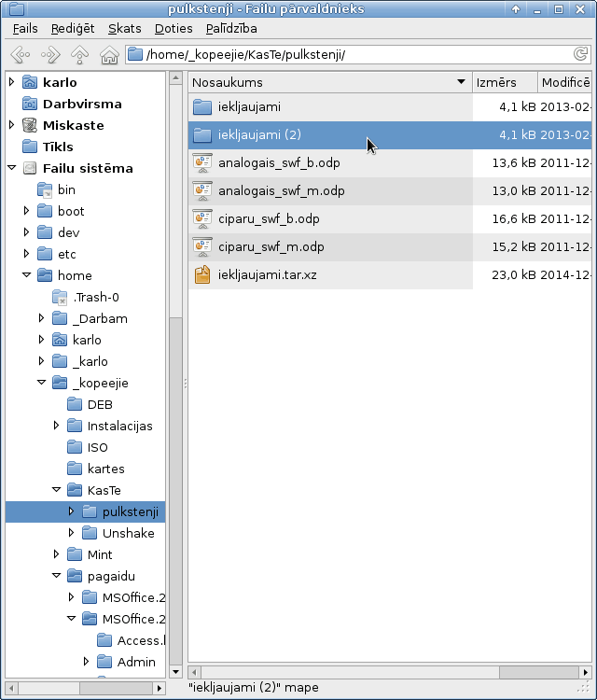Collapse the KasTe folder node
Screen dimensions: 597x700
click(x=57, y=489)
